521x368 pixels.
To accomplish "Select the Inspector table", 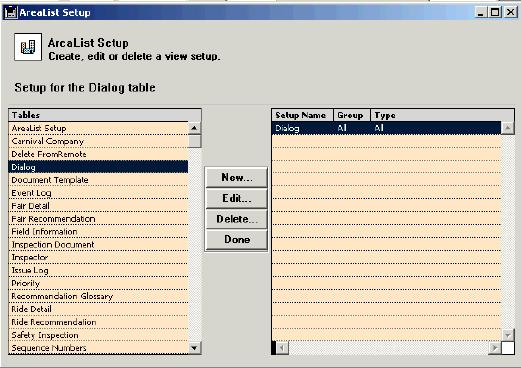I will 98,257.
